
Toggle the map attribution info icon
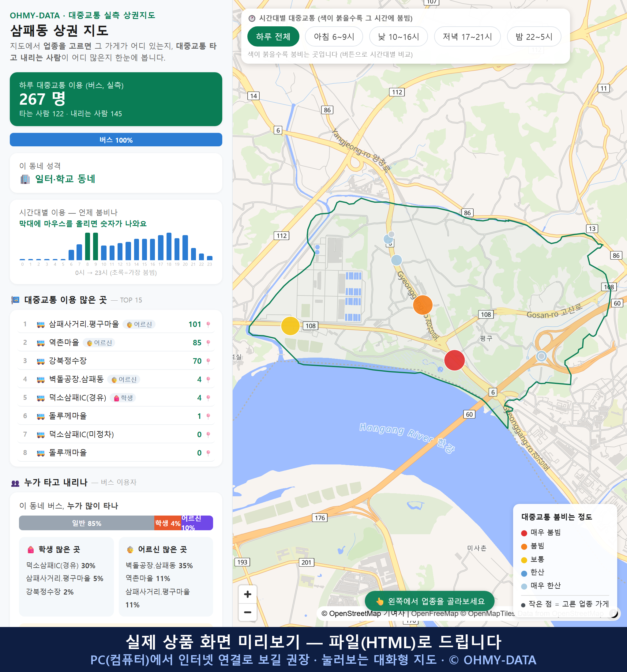(x=614, y=613)
